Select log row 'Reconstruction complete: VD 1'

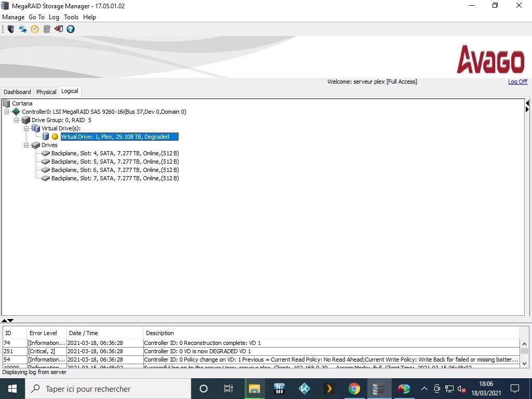261,343
